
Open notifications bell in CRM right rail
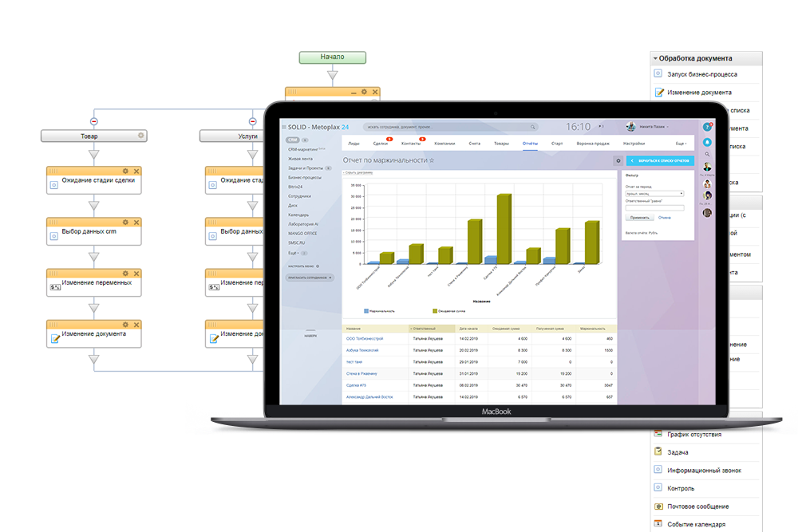pyautogui.click(x=707, y=142)
